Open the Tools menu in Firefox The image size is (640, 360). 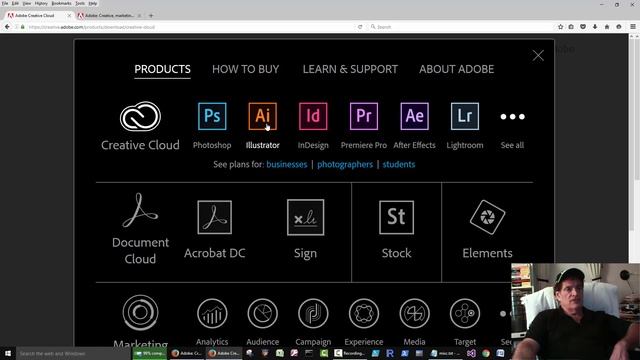(80, 3)
